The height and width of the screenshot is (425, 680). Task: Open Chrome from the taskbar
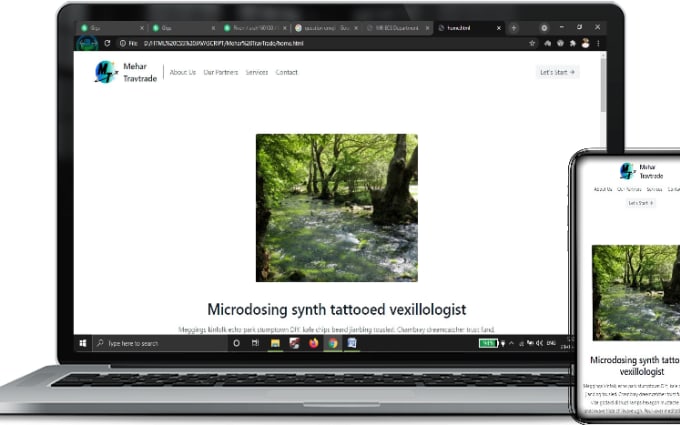click(333, 343)
